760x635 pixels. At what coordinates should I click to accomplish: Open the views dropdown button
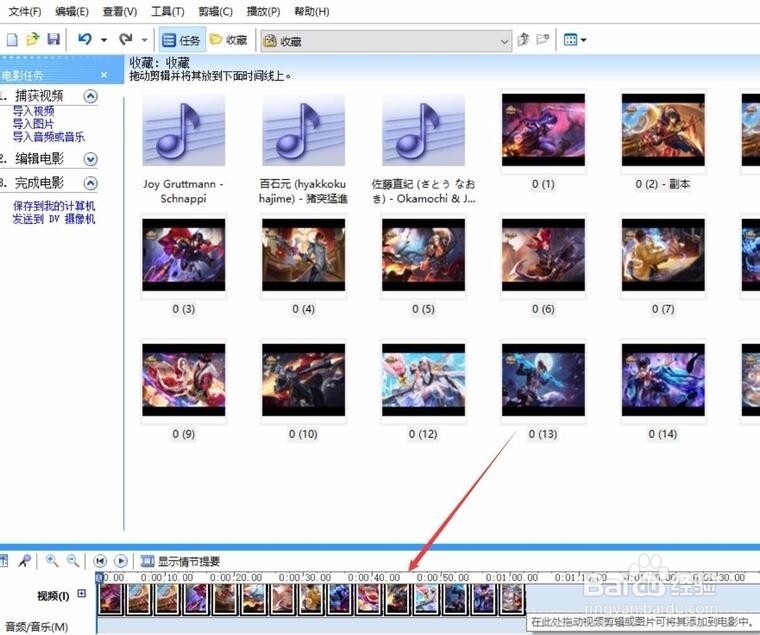tap(575, 40)
